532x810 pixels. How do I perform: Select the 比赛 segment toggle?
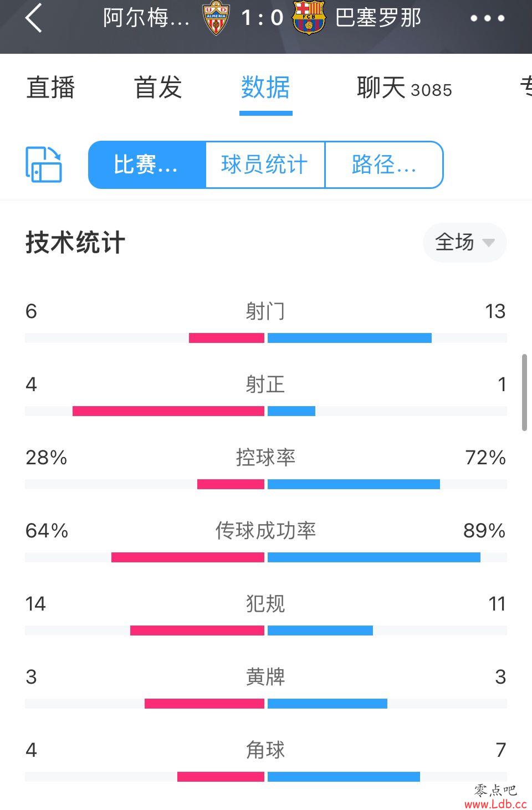pos(147,165)
